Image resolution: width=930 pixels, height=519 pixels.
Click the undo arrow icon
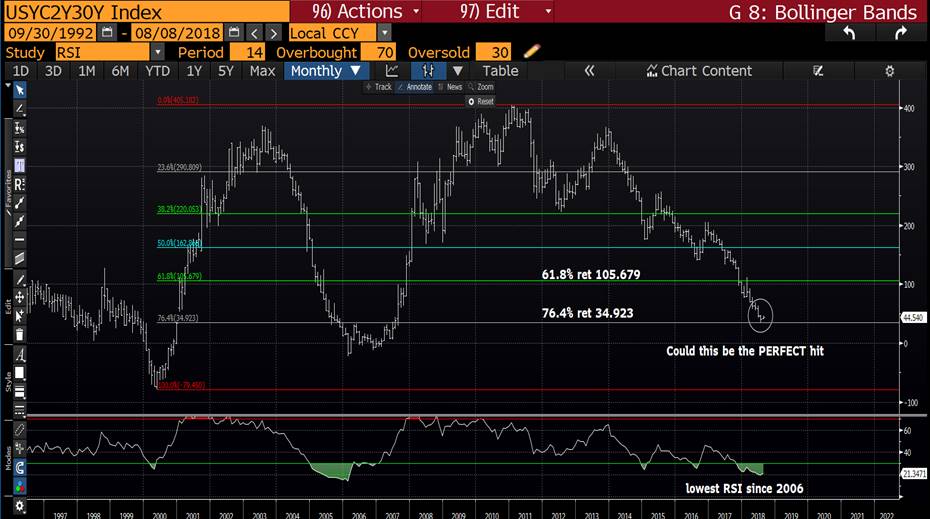point(849,32)
